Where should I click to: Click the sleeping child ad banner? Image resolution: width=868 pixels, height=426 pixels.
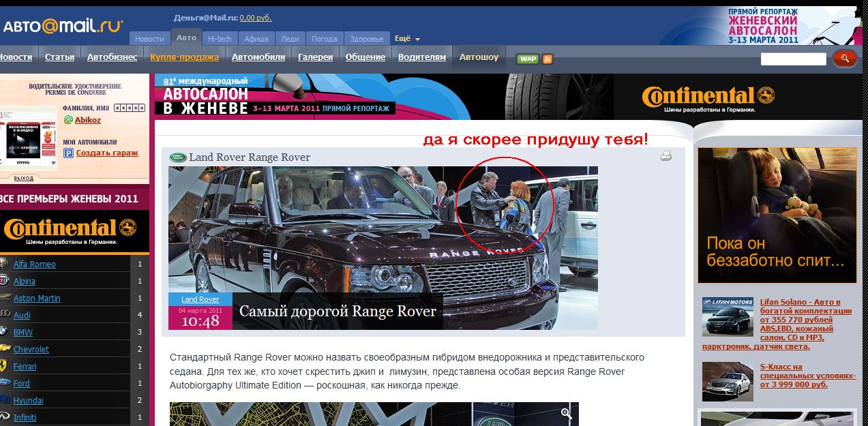pos(777,215)
